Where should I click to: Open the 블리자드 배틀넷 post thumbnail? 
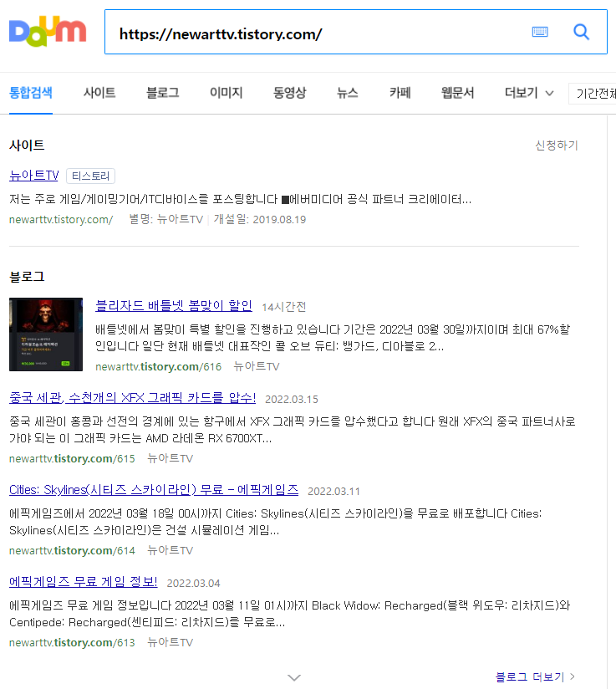pyautogui.click(x=46, y=334)
